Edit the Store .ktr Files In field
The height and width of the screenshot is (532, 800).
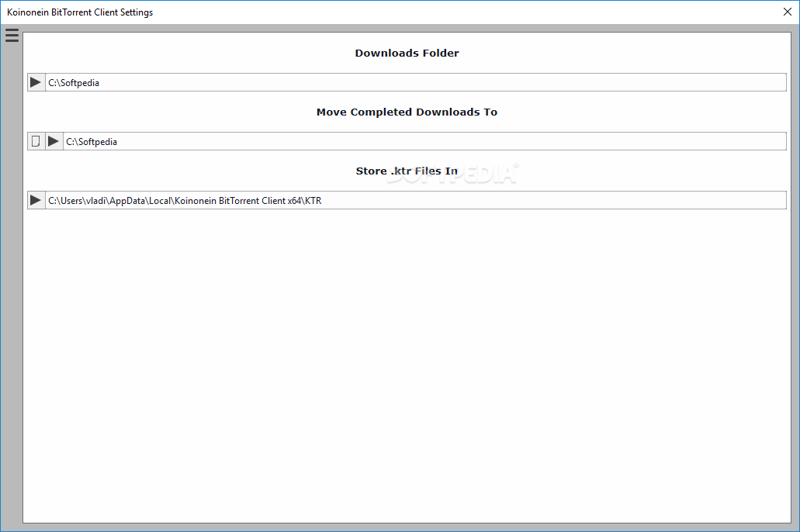416,200
